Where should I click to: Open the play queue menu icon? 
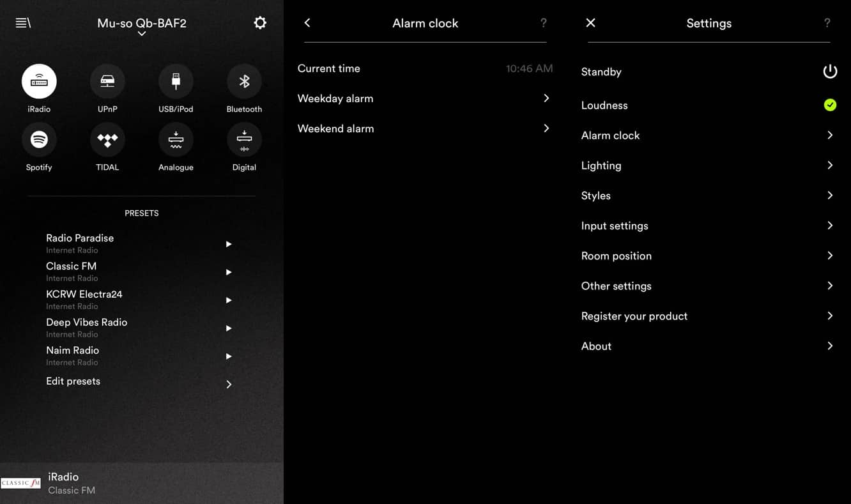coord(23,23)
